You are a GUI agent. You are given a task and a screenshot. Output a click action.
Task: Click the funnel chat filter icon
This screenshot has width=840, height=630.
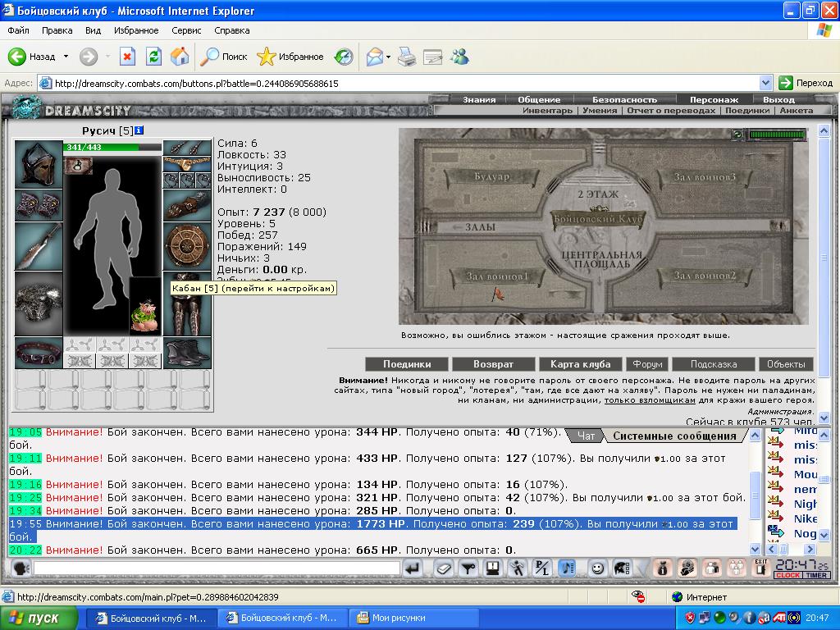(x=468, y=568)
